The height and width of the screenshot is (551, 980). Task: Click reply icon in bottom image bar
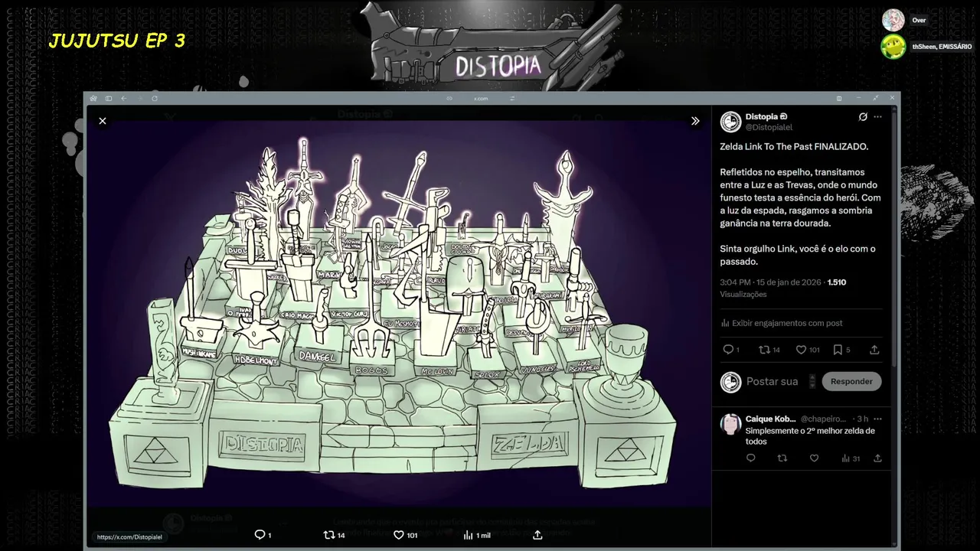click(x=262, y=535)
